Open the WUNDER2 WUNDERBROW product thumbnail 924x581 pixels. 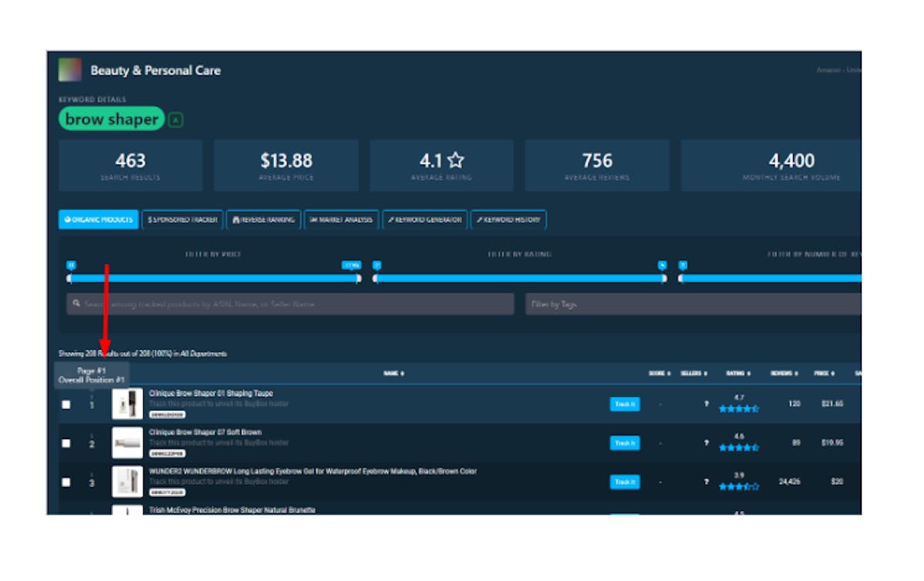tap(127, 481)
